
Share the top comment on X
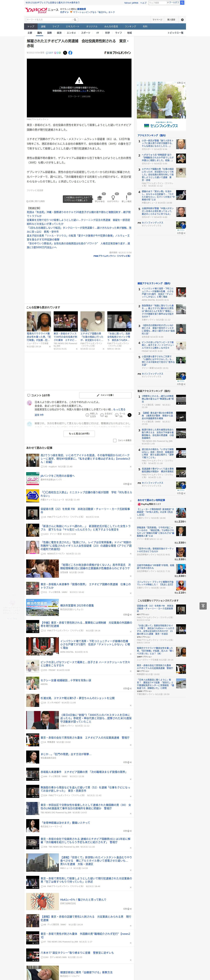pyautogui.click(x=129, y=415)
